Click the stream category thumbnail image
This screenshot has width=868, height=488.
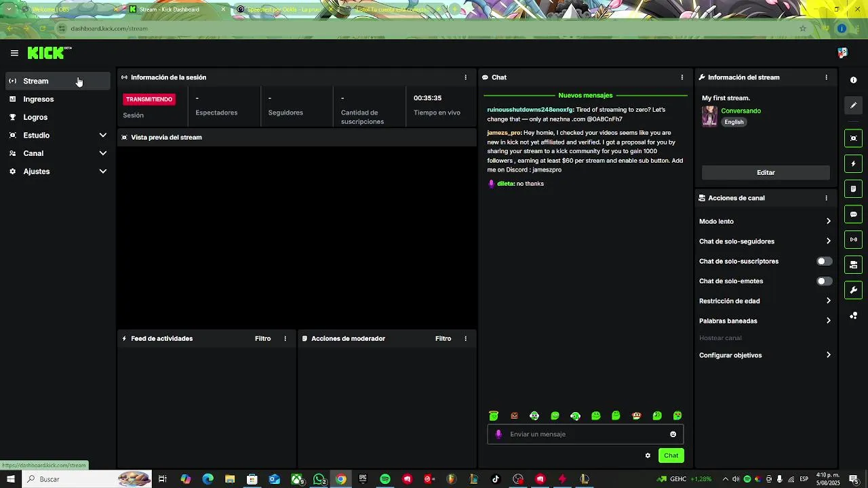coord(709,116)
